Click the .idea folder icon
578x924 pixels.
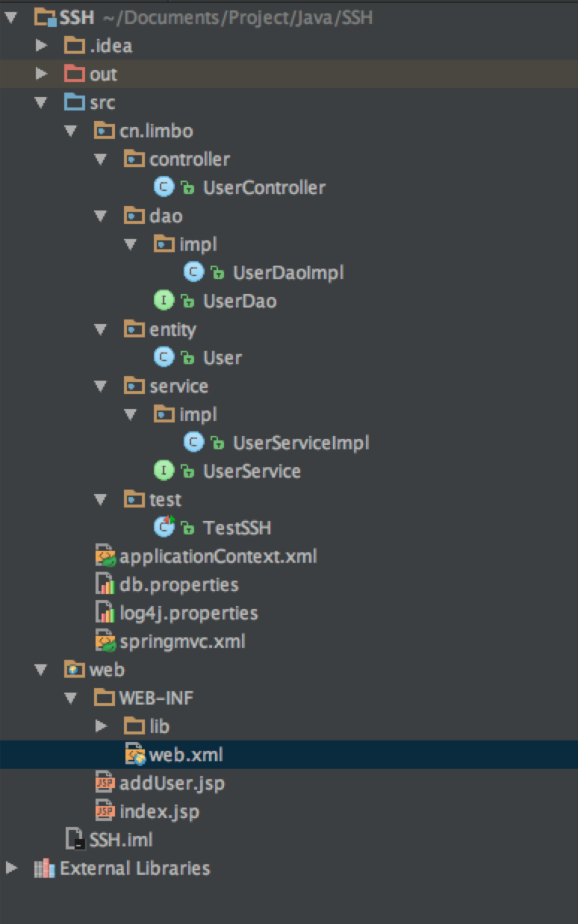[74, 46]
